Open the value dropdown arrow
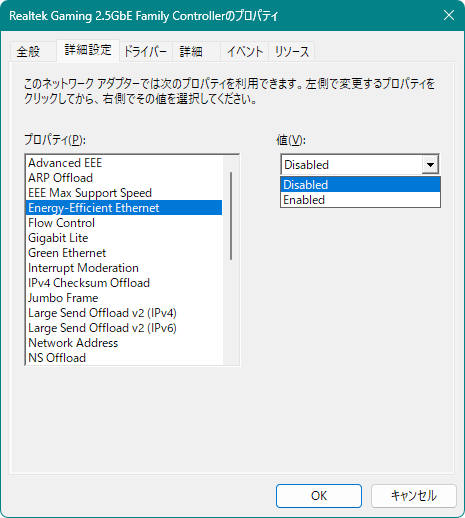This screenshot has height=518, width=465. click(430, 165)
